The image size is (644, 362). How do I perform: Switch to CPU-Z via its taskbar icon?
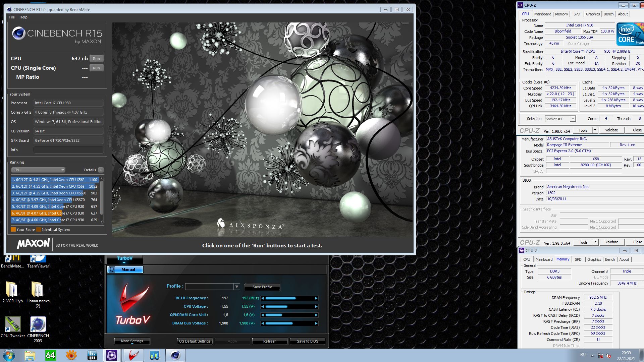click(x=112, y=355)
